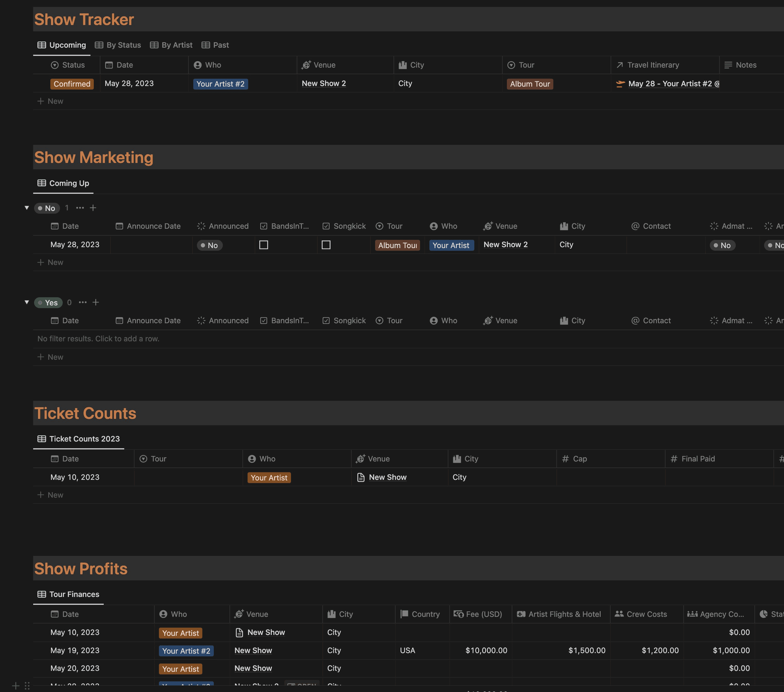The width and height of the screenshot is (784, 692).
Task: Open the three-dots menu of the No group
Action: 80,208
